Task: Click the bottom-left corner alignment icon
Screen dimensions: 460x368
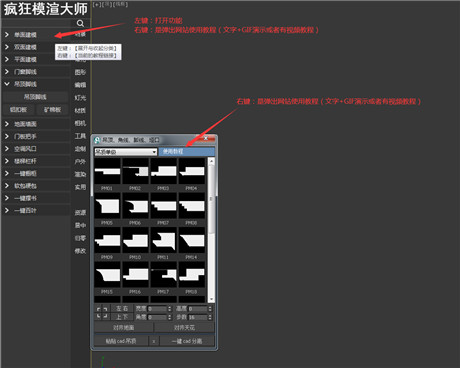Action: 99,316
